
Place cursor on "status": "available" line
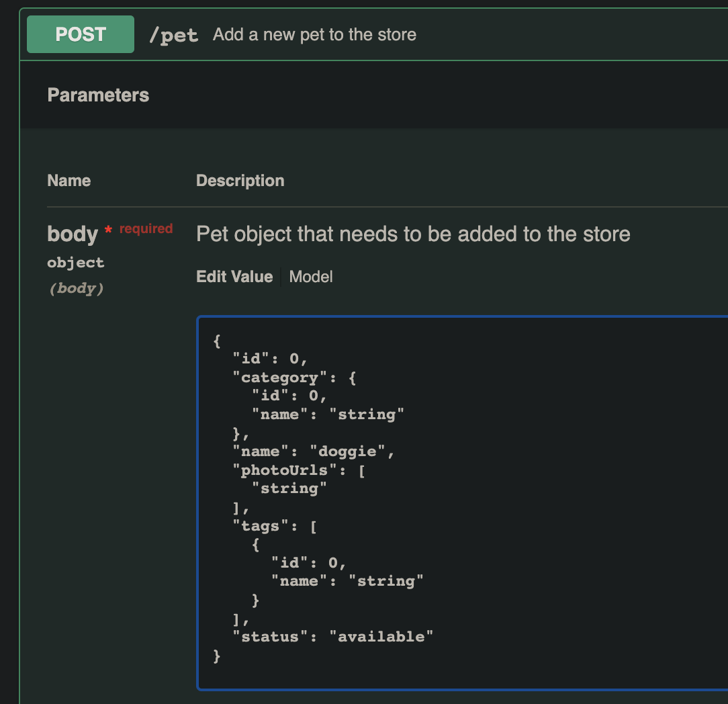[332, 636]
